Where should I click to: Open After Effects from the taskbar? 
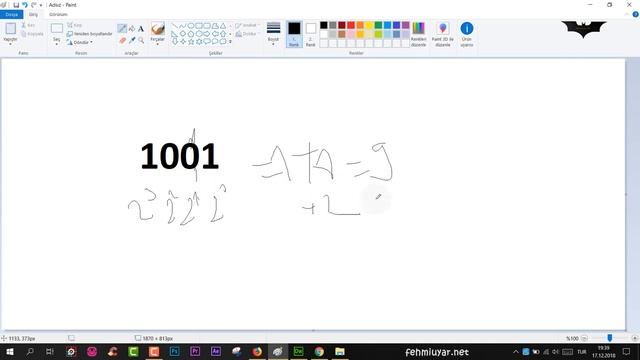[216, 351]
